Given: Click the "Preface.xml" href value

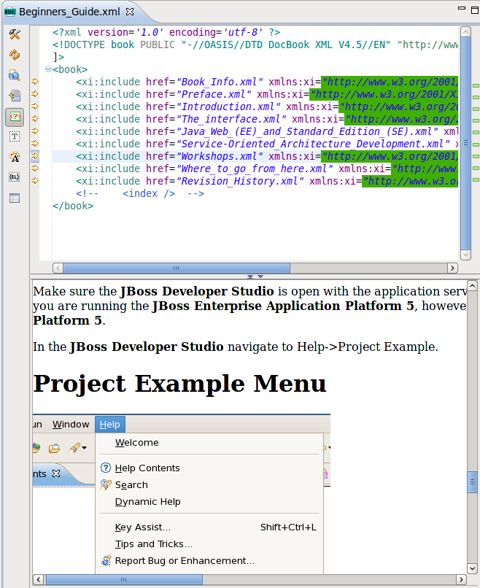Looking at the screenshot, I should 214,94.
